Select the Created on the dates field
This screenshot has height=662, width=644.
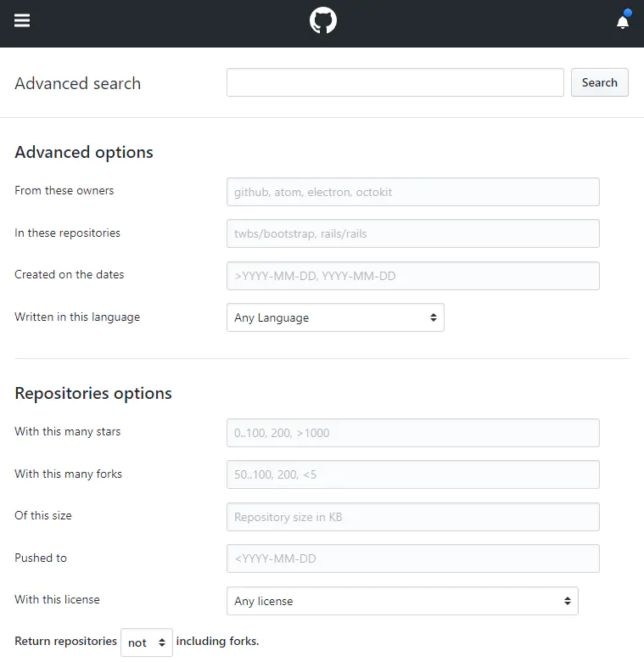pos(412,276)
